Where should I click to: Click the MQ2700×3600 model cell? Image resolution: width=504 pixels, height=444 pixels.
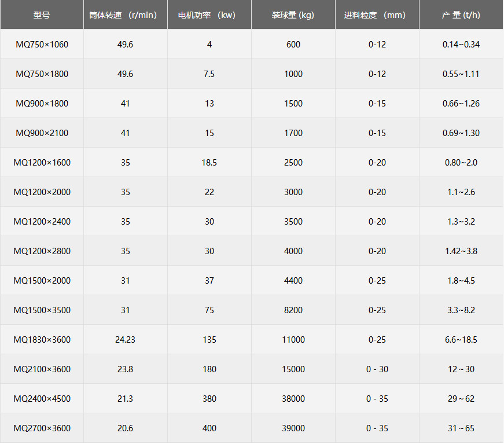tap(42, 428)
